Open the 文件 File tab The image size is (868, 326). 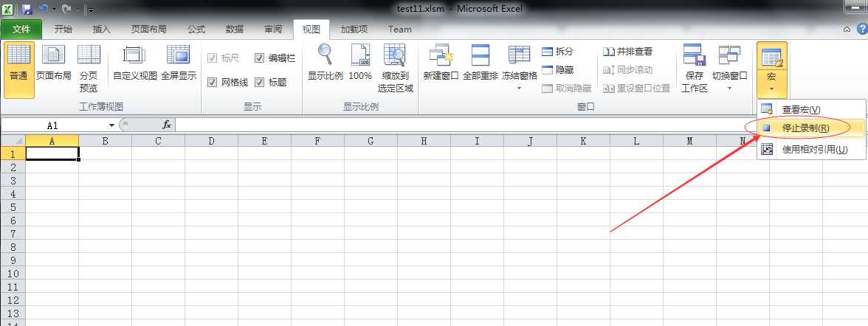21,30
